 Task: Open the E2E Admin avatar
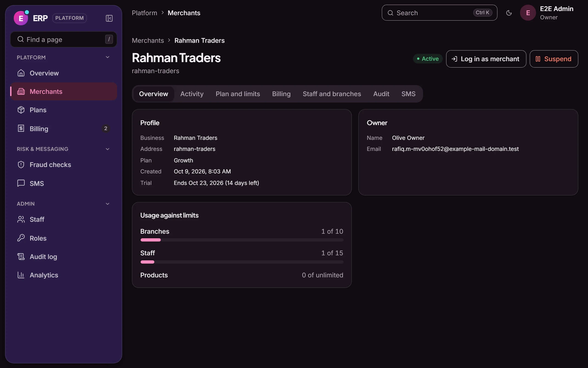pos(528,13)
